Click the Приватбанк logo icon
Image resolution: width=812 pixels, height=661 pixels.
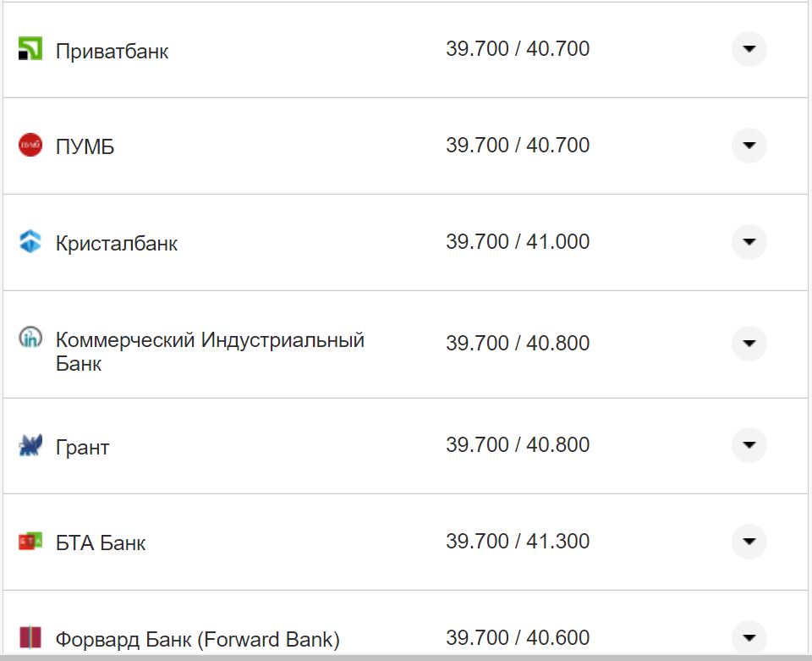(x=30, y=49)
